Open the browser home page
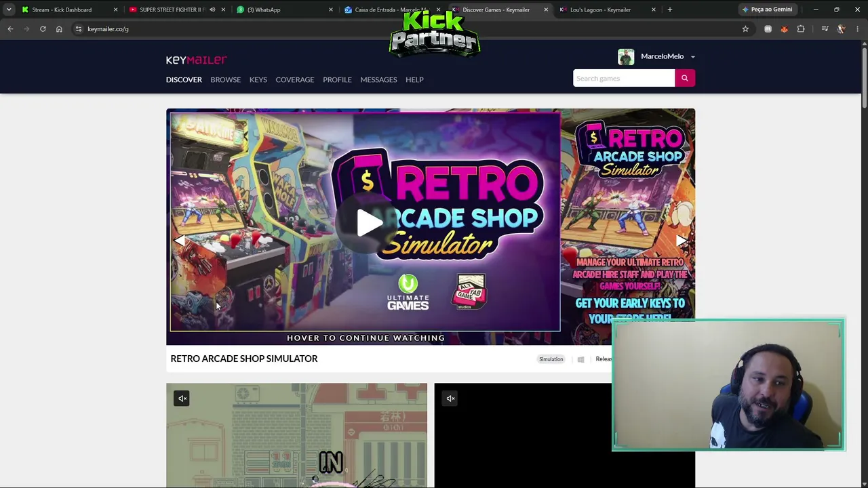Image resolution: width=868 pixels, height=488 pixels. (x=59, y=29)
